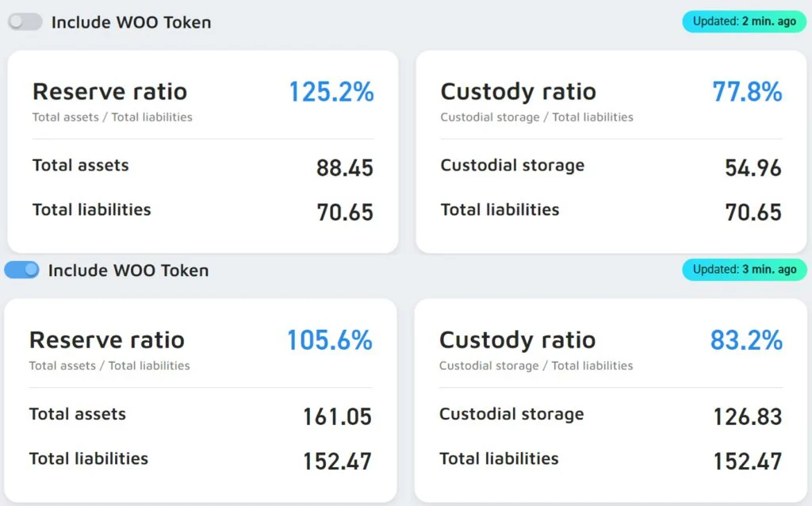Viewport: 812px width, 506px height.
Task: Click the 126.83 custodial storage amount
Action: click(x=747, y=416)
